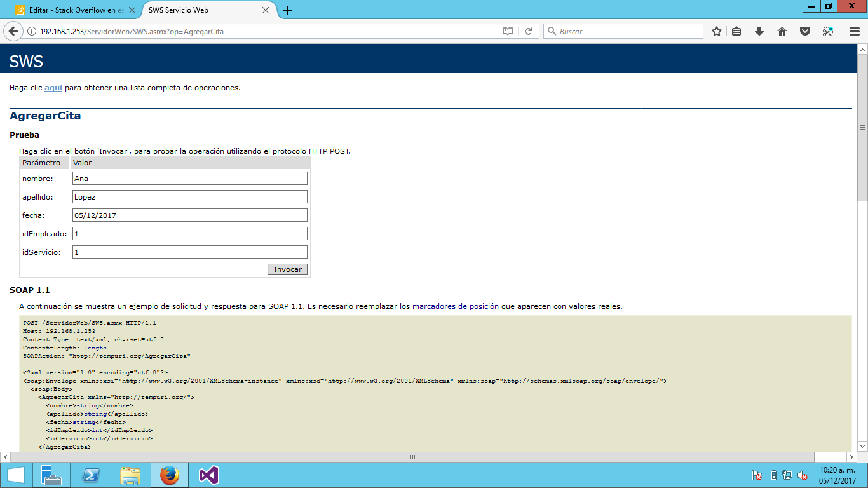Viewport: 868px width, 488px height.
Task: Bookmark this page with the star icon
Action: coord(717,31)
